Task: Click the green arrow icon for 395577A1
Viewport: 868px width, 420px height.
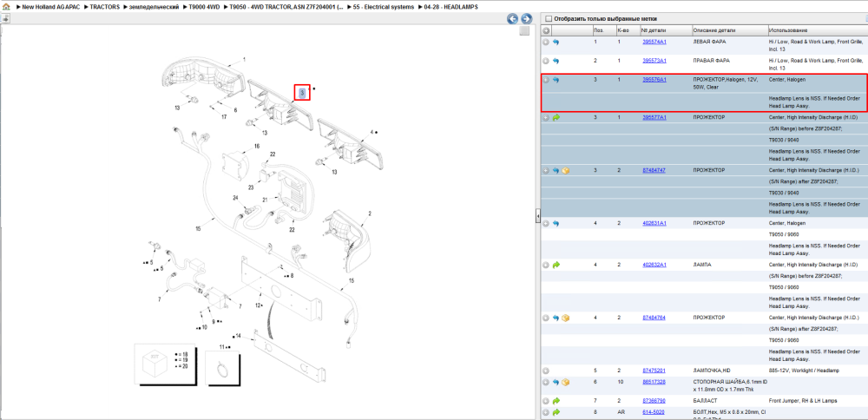Action: (556, 117)
